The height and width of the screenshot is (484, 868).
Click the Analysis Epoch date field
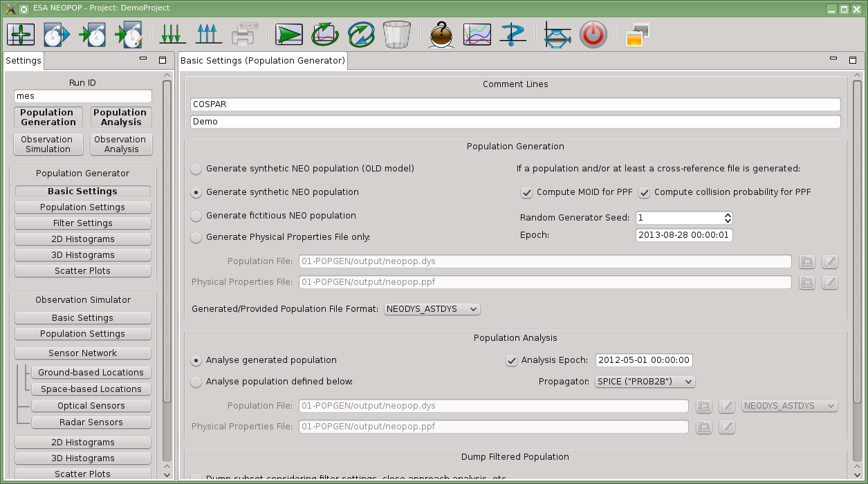[644, 360]
